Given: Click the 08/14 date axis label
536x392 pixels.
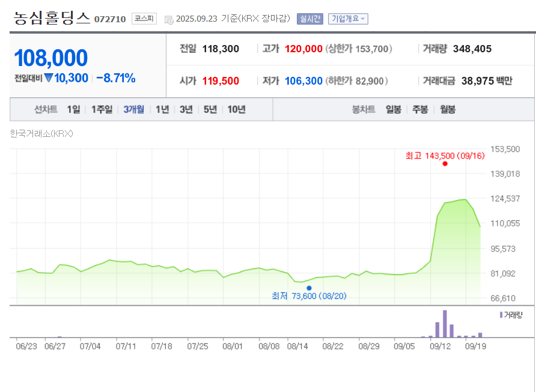Looking at the screenshot, I should point(297,346).
